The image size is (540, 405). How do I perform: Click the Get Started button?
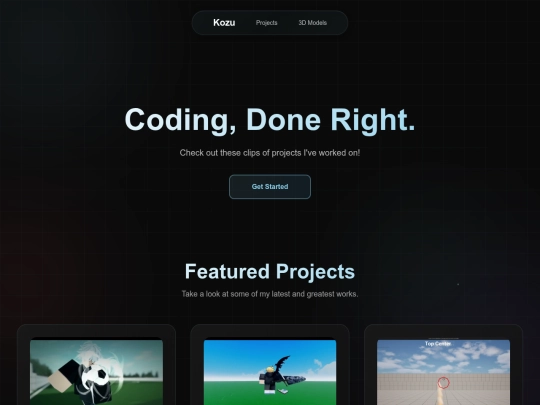(270, 187)
